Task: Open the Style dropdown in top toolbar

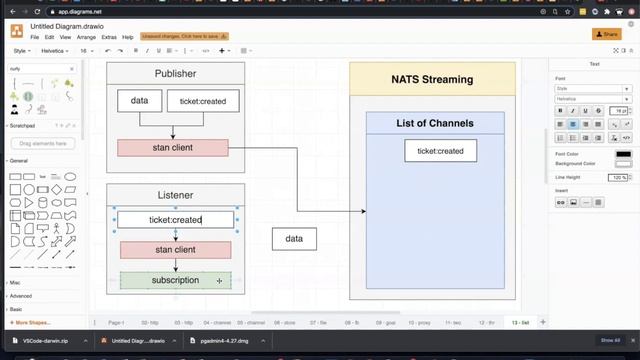Action: tap(22, 51)
